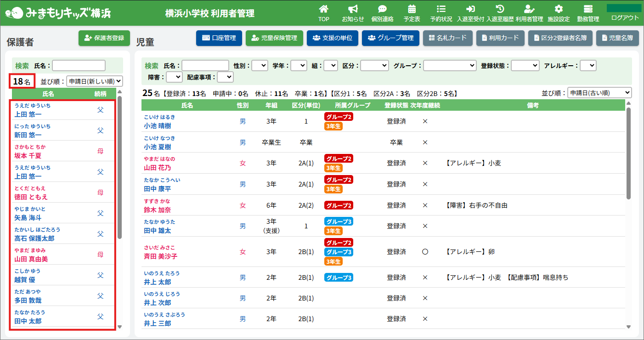Screen dimensions: 644x340
Task: Expand the グループ filter dropdown
Action: point(450,66)
